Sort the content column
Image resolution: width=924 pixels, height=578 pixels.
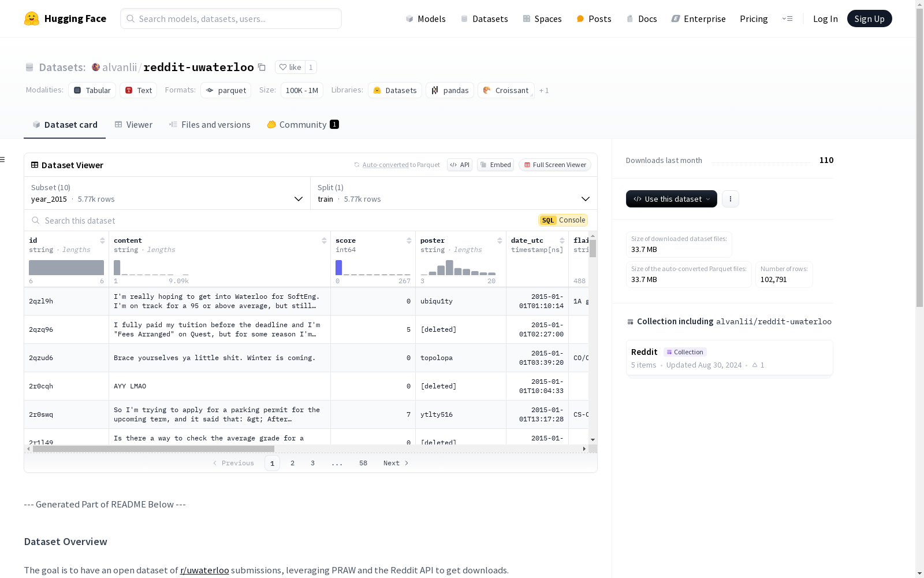(324, 240)
